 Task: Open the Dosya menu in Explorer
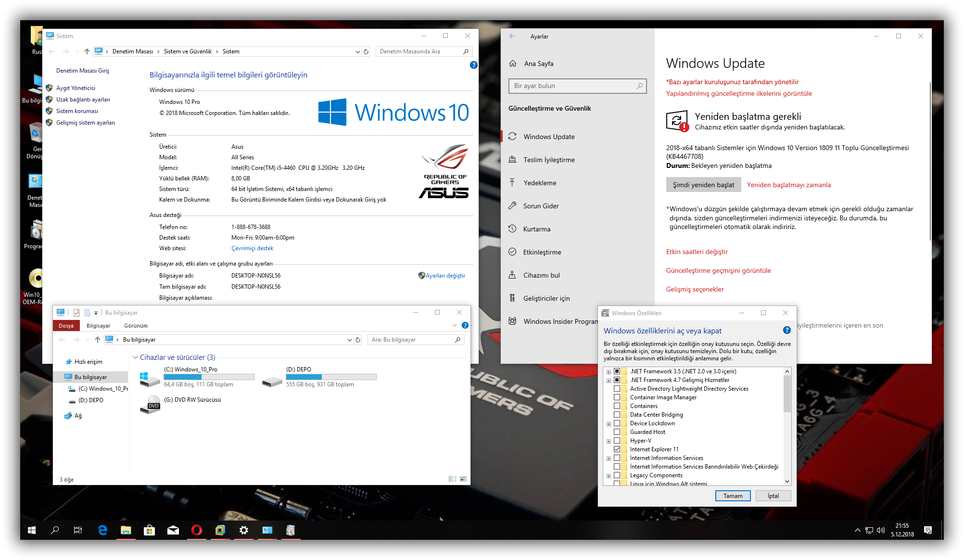pyautogui.click(x=66, y=326)
